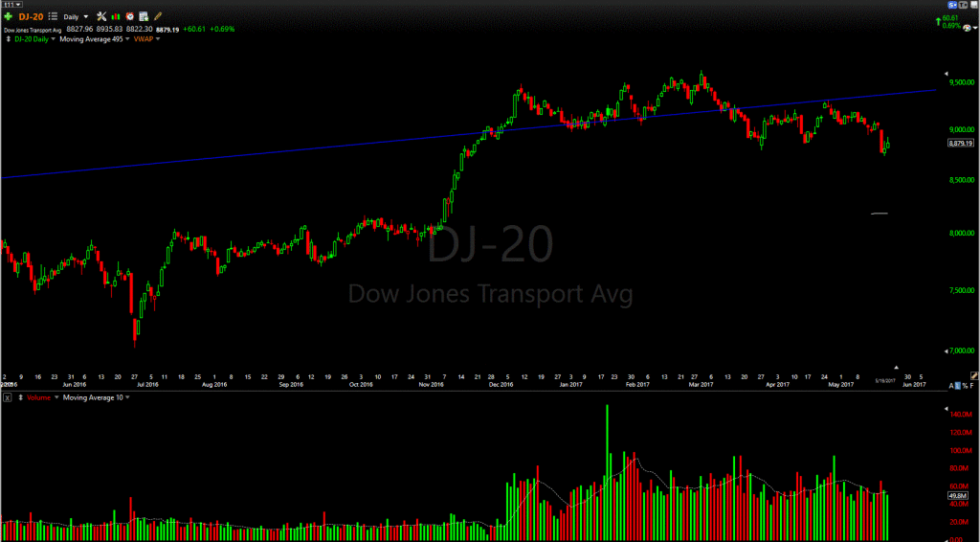This screenshot has height=542, width=980.
Task: Click the current price tag 8,879.19 on the price axis
Action: (x=961, y=143)
